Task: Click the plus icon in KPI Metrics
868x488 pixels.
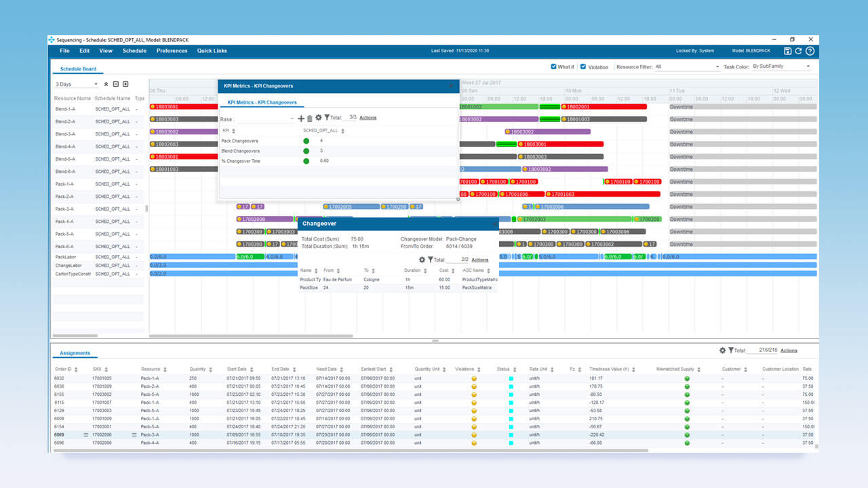Action: point(301,118)
